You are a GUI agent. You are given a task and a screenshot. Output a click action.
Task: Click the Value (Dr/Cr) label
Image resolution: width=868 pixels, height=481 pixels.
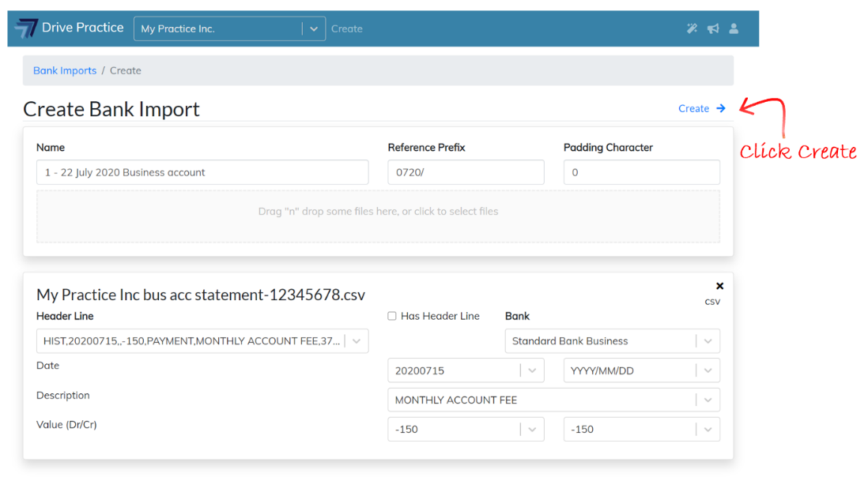(66, 425)
